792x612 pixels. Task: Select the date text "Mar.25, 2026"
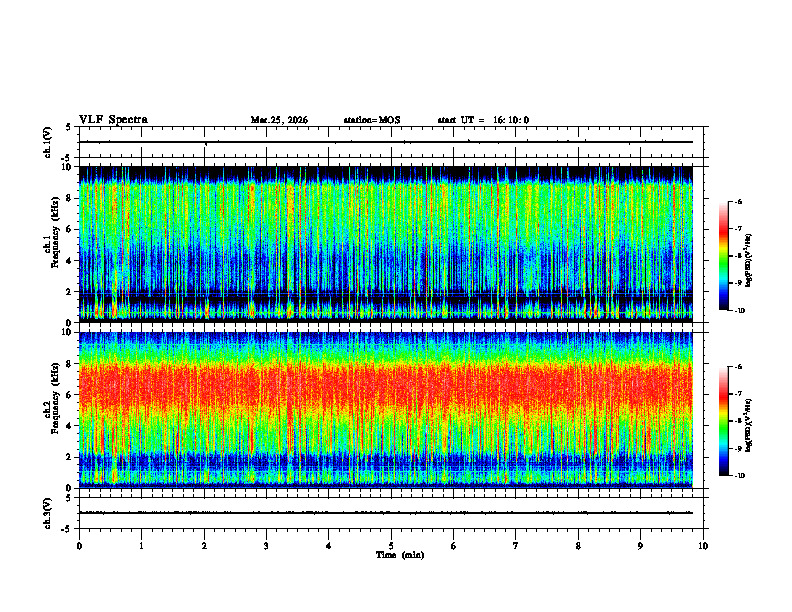point(279,120)
